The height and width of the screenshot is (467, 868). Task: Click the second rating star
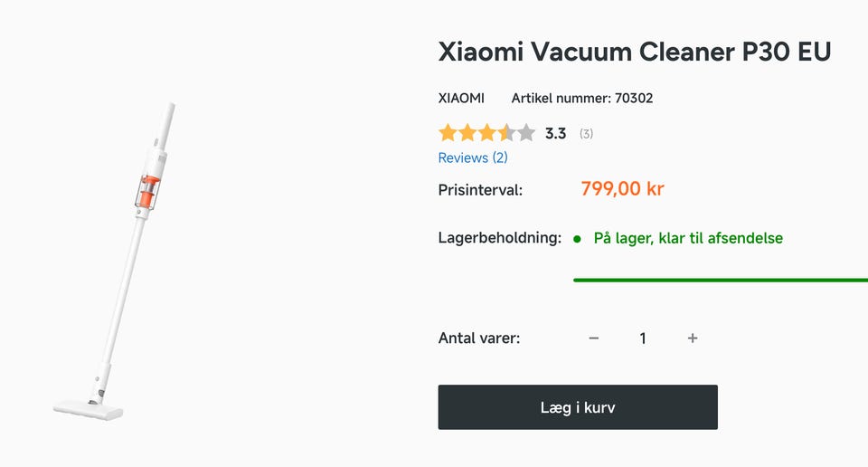(x=467, y=134)
